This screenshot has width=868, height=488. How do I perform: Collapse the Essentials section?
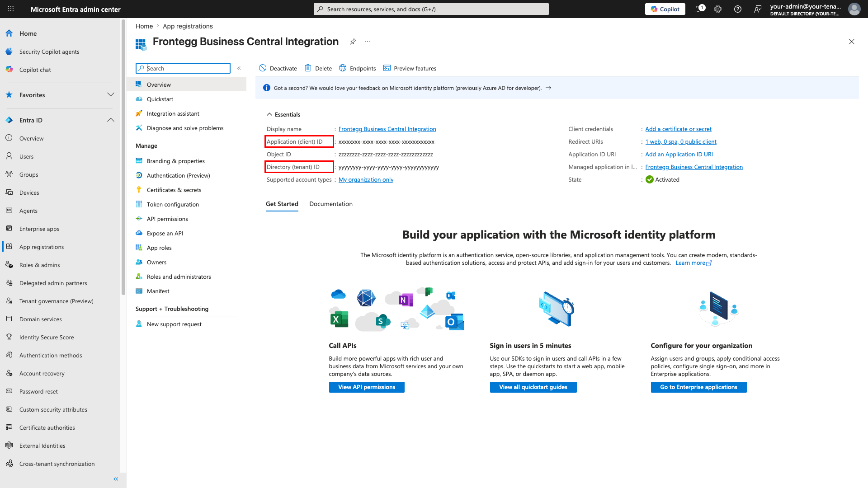pos(283,114)
